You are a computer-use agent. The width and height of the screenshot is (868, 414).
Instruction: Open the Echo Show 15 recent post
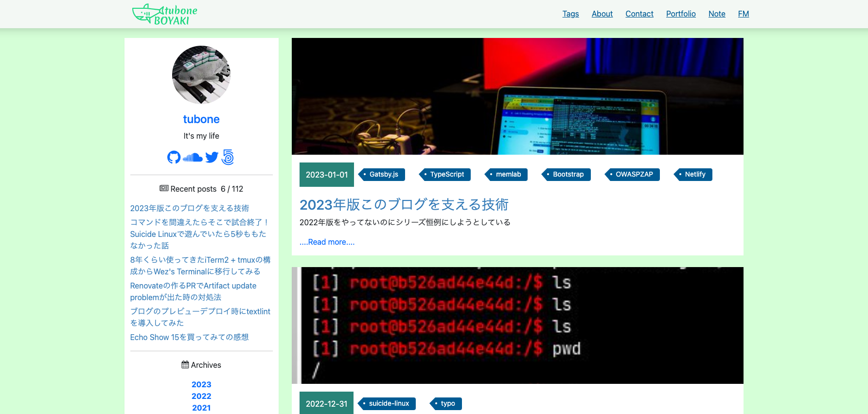click(x=189, y=337)
